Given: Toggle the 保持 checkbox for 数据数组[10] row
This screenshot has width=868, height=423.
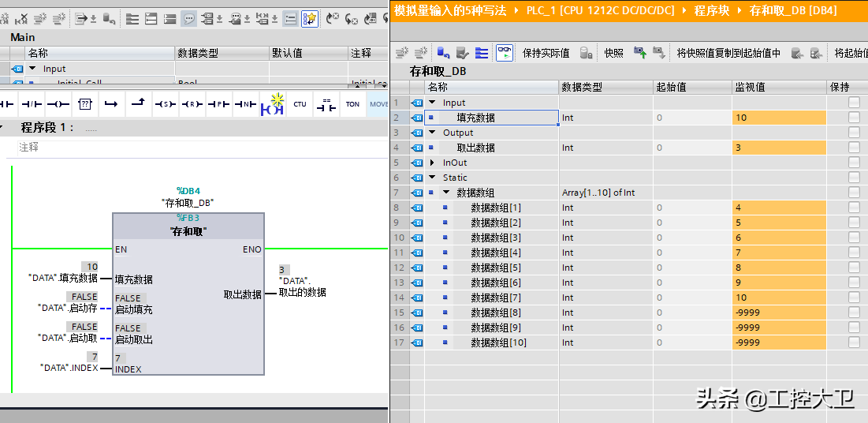Looking at the screenshot, I should pyautogui.click(x=854, y=342).
